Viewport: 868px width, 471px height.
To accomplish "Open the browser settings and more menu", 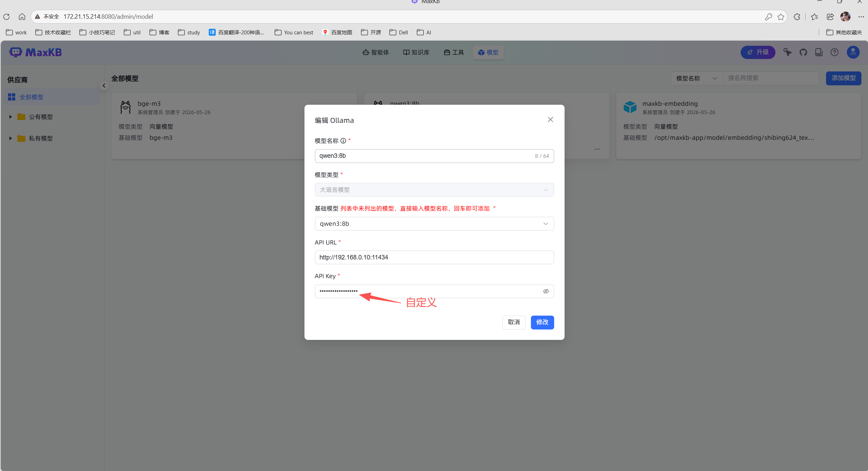I will [x=861, y=17].
